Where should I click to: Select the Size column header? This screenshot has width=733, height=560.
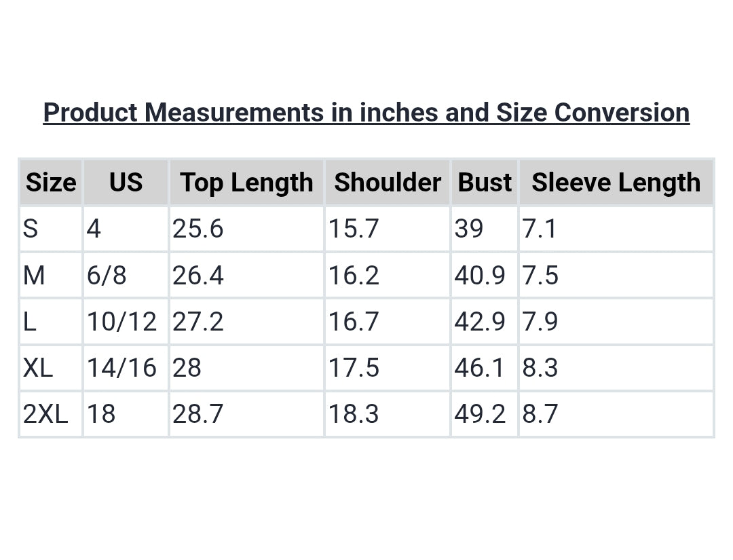pyautogui.click(x=51, y=183)
